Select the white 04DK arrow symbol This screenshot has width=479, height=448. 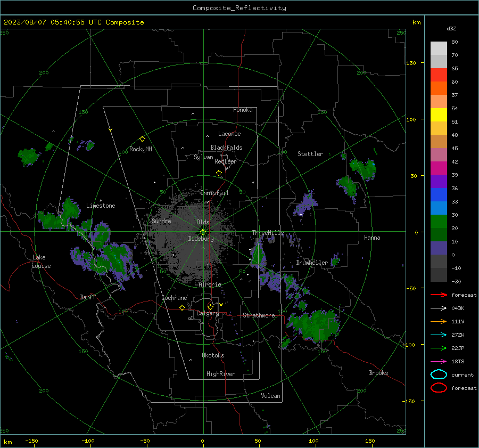click(x=439, y=308)
